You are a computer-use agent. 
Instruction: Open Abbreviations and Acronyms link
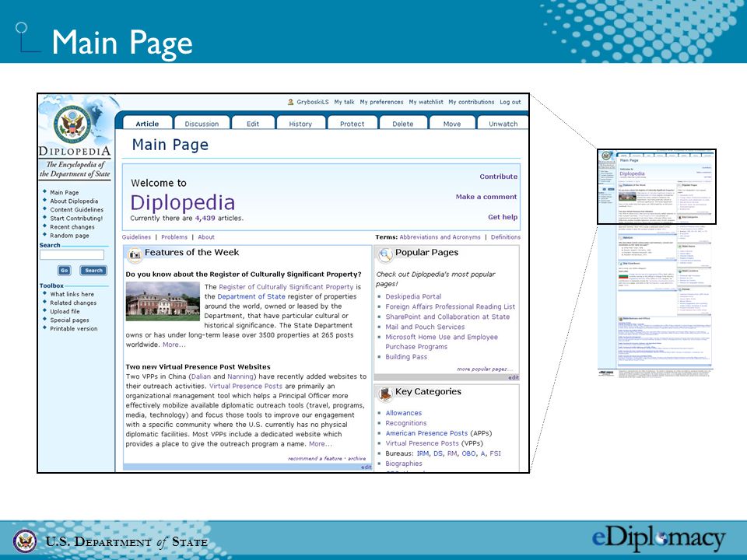(440, 236)
